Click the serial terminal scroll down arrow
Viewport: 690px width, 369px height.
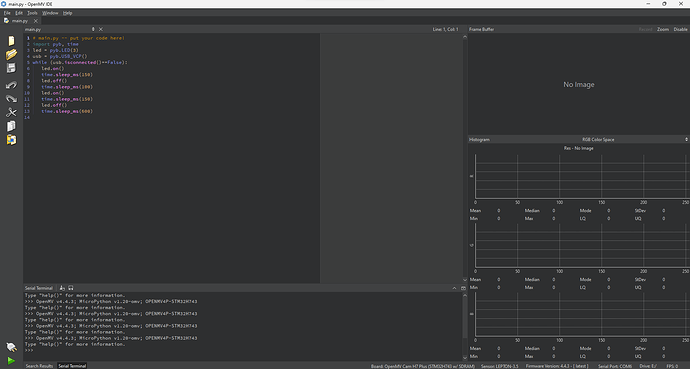click(x=465, y=358)
